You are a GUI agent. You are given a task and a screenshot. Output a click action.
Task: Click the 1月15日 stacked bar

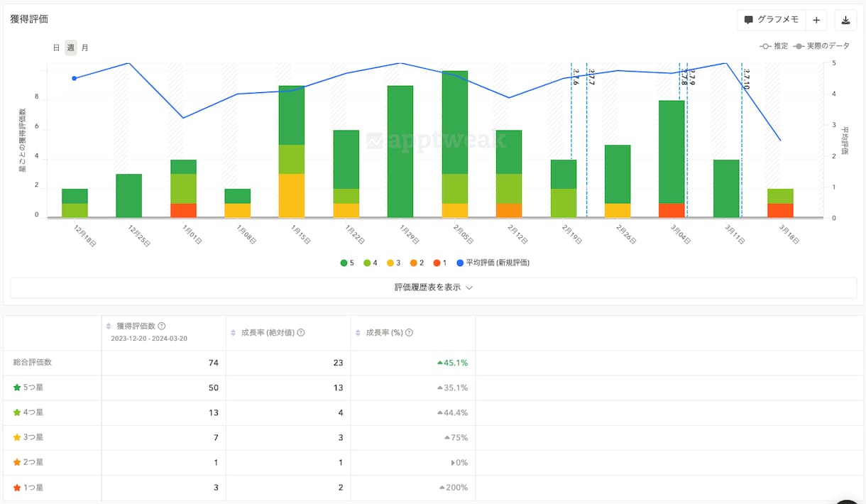tap(292, 151)
